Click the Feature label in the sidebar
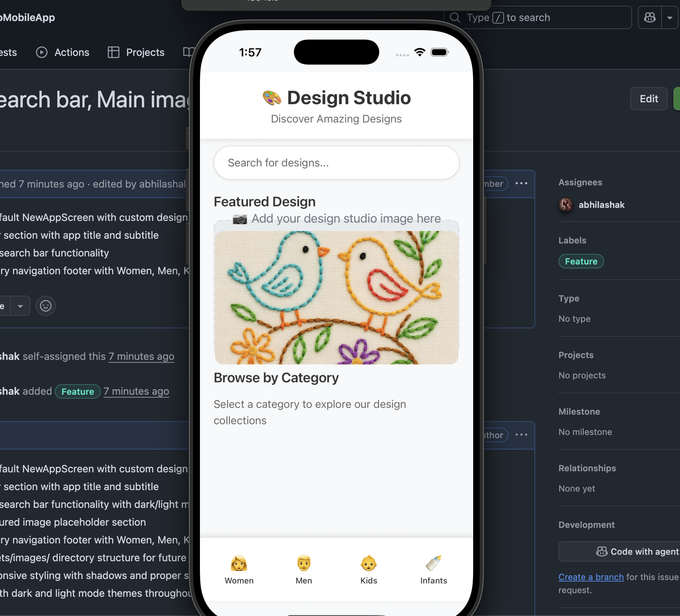The image size is (680, 616). tap(581, 261)
